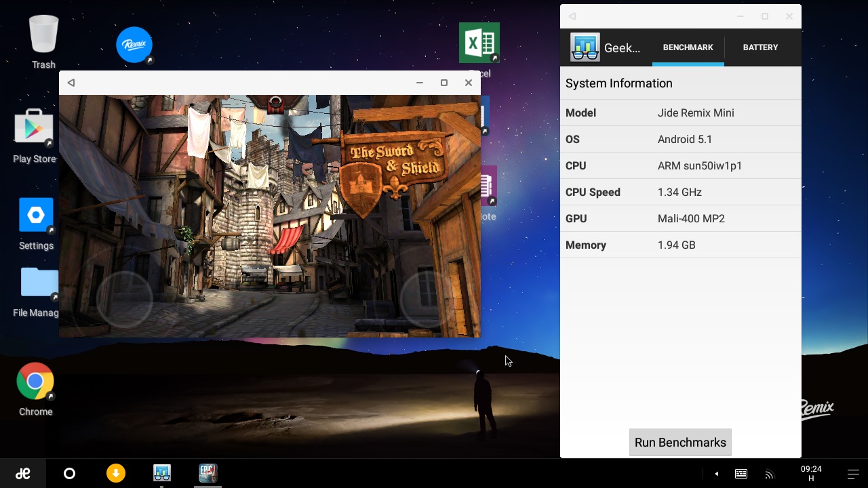Click the Geekbench app logo
The width and height of the screenshot is (868, 488).
(585, 47)
